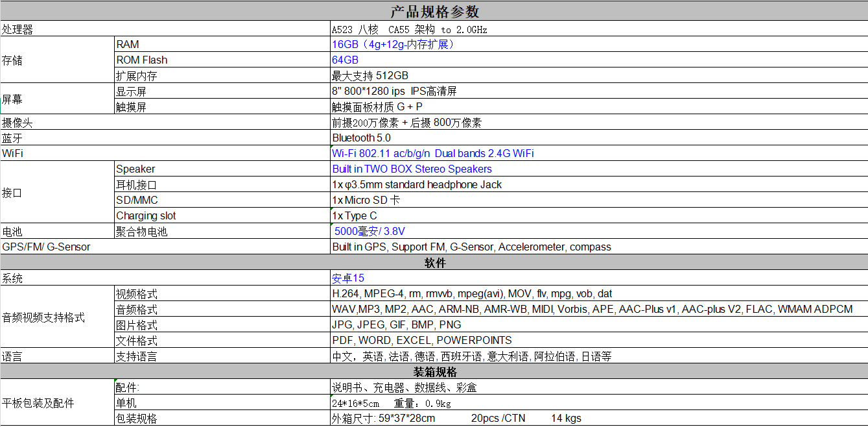Select the 触摸面板材质 G + P cell
This screenshot has height=427, width=868.
pos(599,107)
